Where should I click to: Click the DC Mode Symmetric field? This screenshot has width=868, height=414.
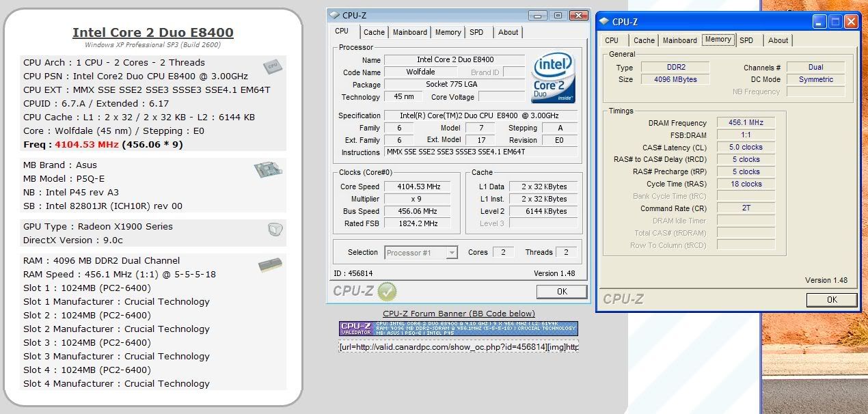point(815,79)
